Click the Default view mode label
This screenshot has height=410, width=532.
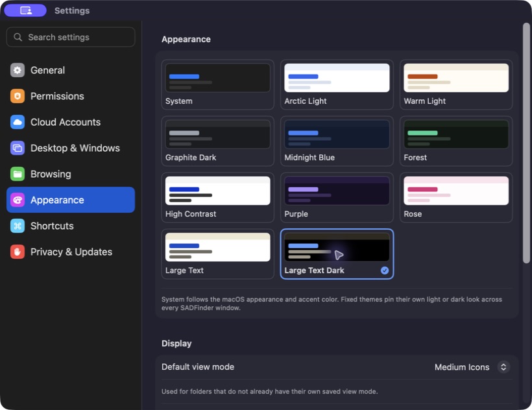pyautogui.click(x=198, y=367)
